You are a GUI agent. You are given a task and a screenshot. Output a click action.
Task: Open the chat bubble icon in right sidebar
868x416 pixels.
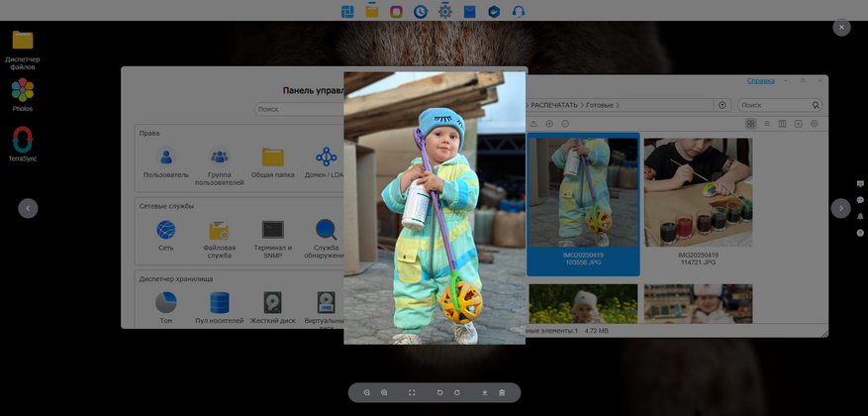[860, 200]
